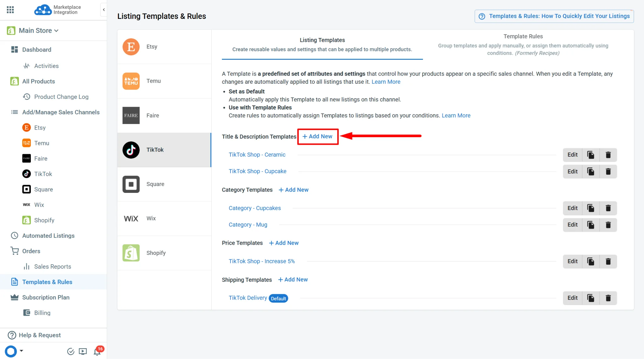644x359 pixels.
Task: Open Billing in the sidebar
Action: click(x=42, y=313)
